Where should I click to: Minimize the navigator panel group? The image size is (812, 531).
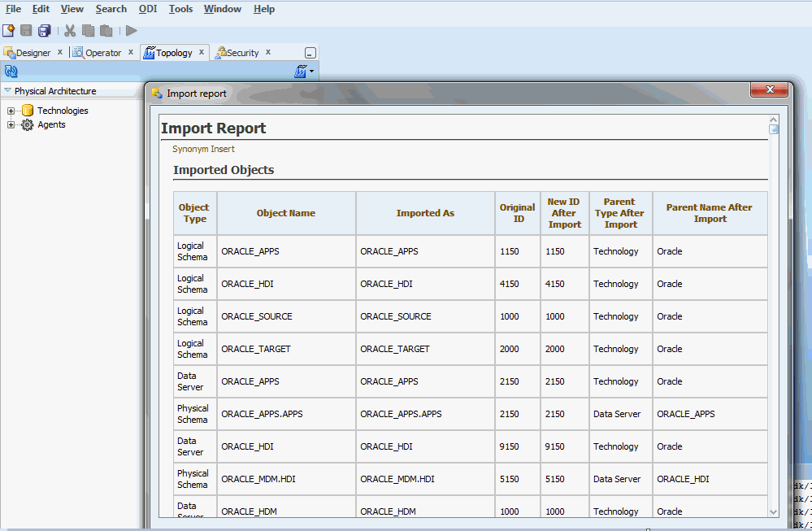[x=310, y=53]
